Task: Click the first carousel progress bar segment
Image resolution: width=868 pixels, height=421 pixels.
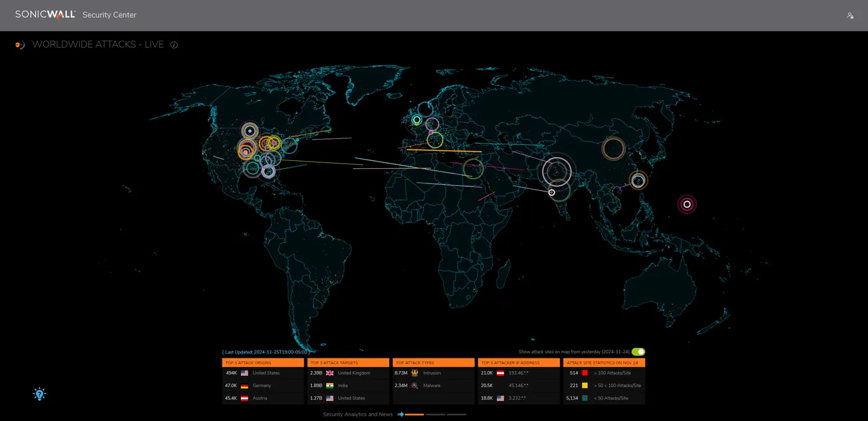Action: coord(415,414)
